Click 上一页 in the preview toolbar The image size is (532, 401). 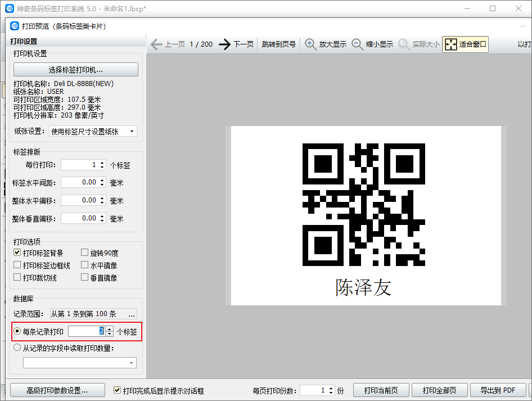[175, 44]
